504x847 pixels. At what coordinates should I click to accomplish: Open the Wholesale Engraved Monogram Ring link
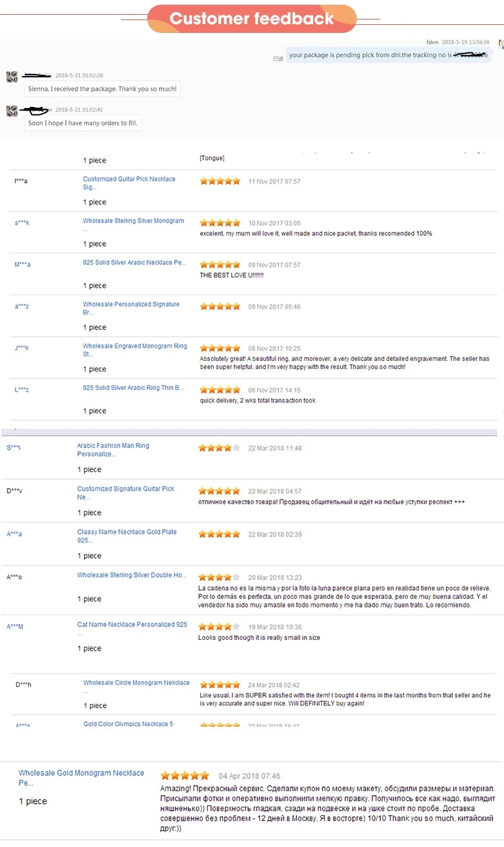[134, 346]
